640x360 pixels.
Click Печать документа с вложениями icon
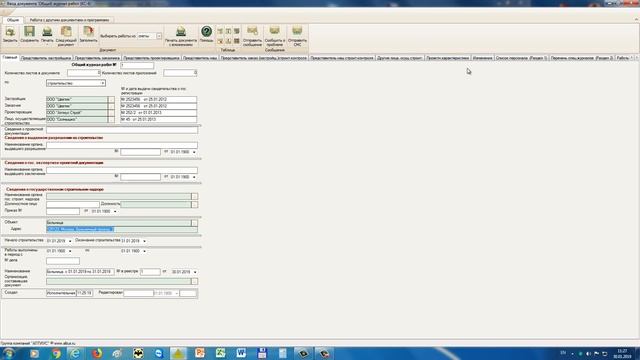click(181, 36)
